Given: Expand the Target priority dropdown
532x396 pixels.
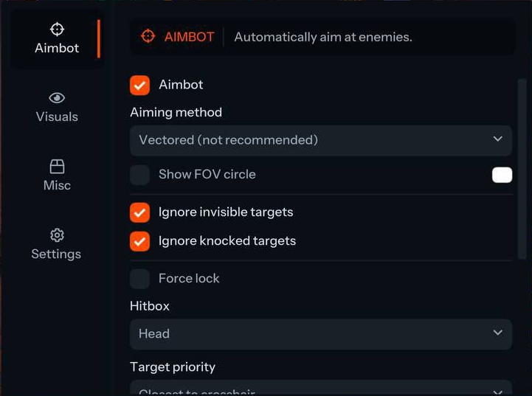Looking at the screenshot, I should pos(320,389).
